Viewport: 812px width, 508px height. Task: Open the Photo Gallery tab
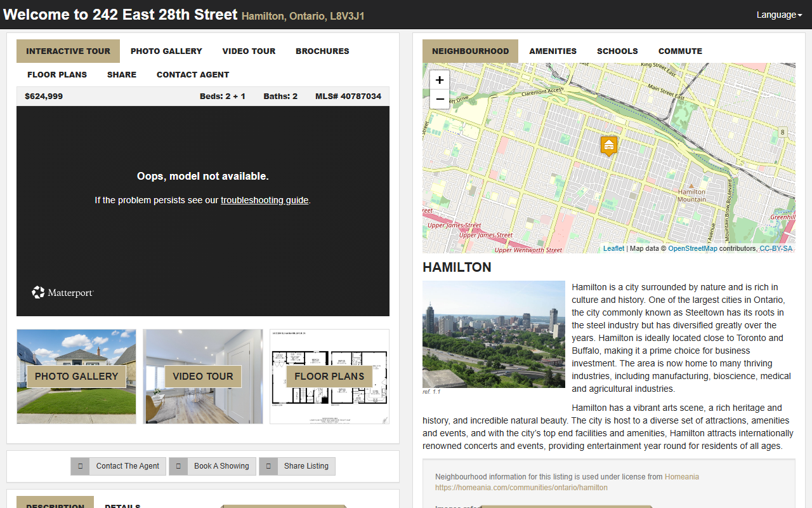166,51
